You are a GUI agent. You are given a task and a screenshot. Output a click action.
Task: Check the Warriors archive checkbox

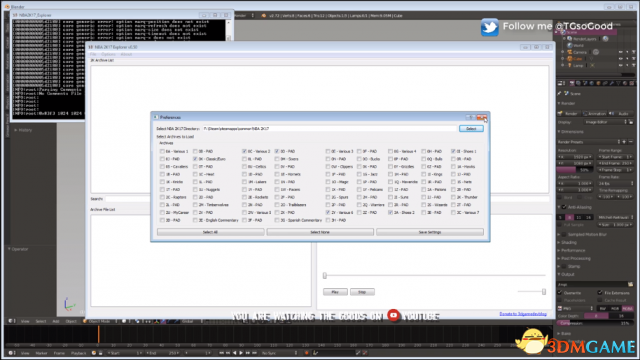click(359, 205)
